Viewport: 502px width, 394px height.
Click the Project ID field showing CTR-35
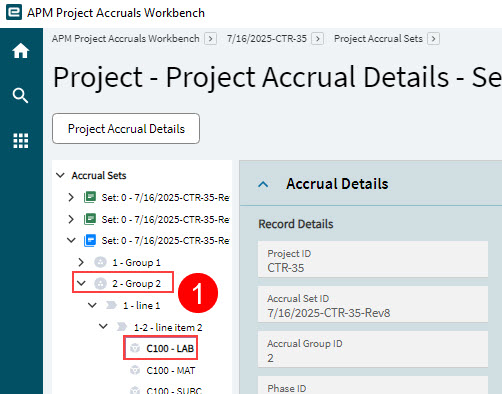tap(373, 259)
